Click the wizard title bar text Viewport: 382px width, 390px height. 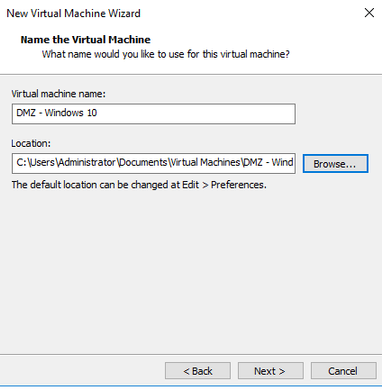[x=73, y=13]
